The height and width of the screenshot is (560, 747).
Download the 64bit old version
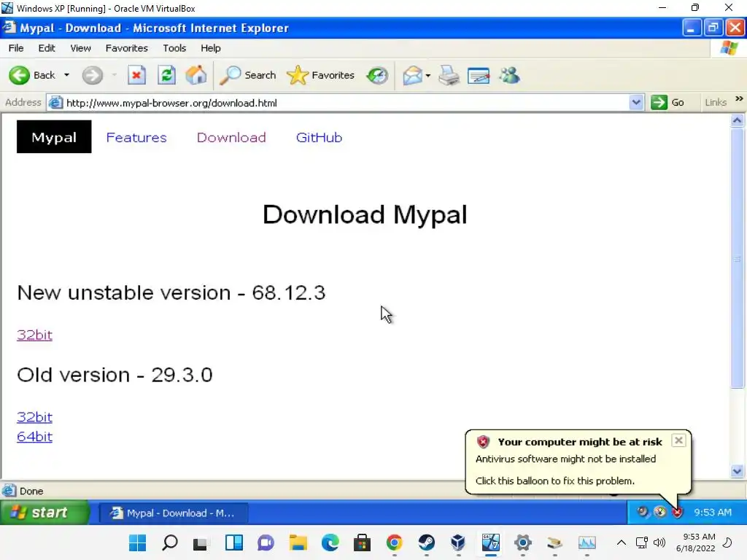pos(34,437)
